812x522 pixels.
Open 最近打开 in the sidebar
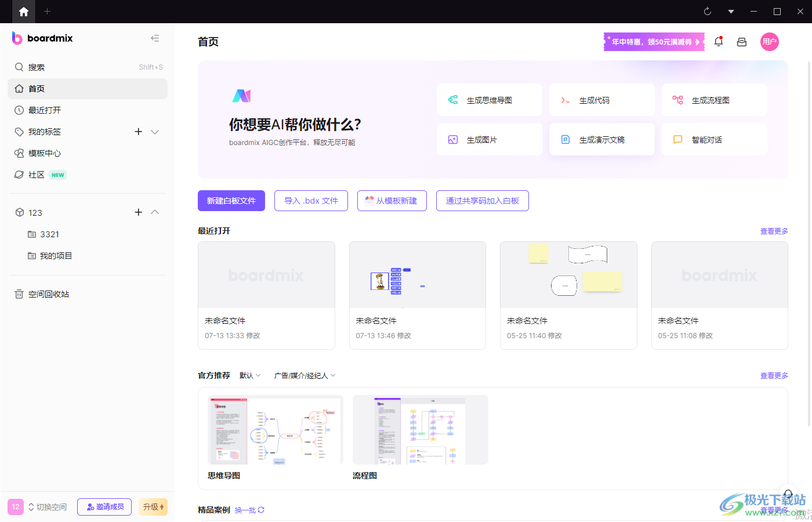click(x=88, y=110)
